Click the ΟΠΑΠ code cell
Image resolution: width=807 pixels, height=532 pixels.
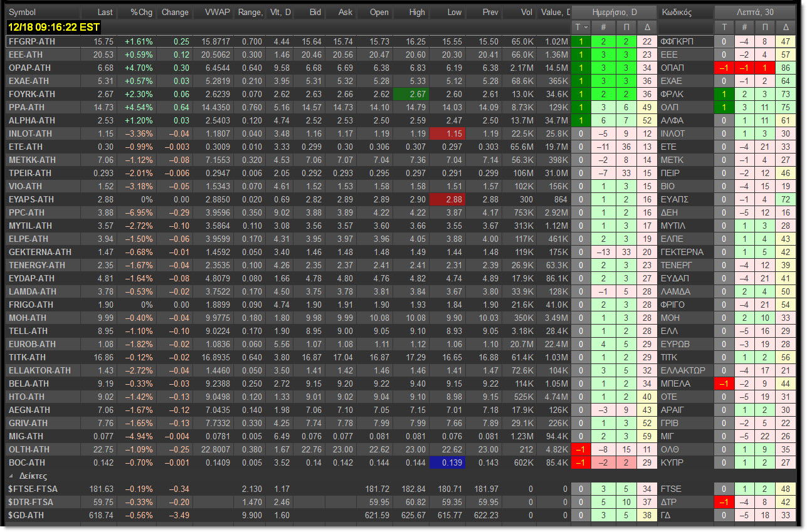(685, 68)
